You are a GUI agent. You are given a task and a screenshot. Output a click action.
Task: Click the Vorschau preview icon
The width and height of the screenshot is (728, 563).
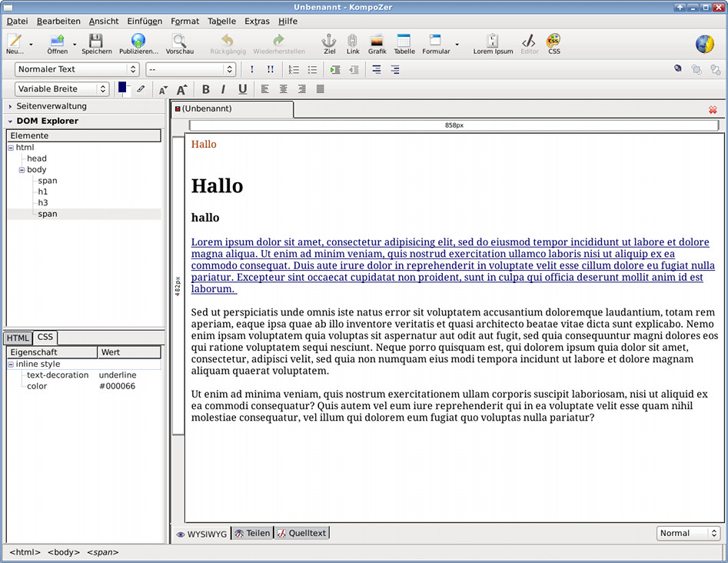tap(179, 42)
